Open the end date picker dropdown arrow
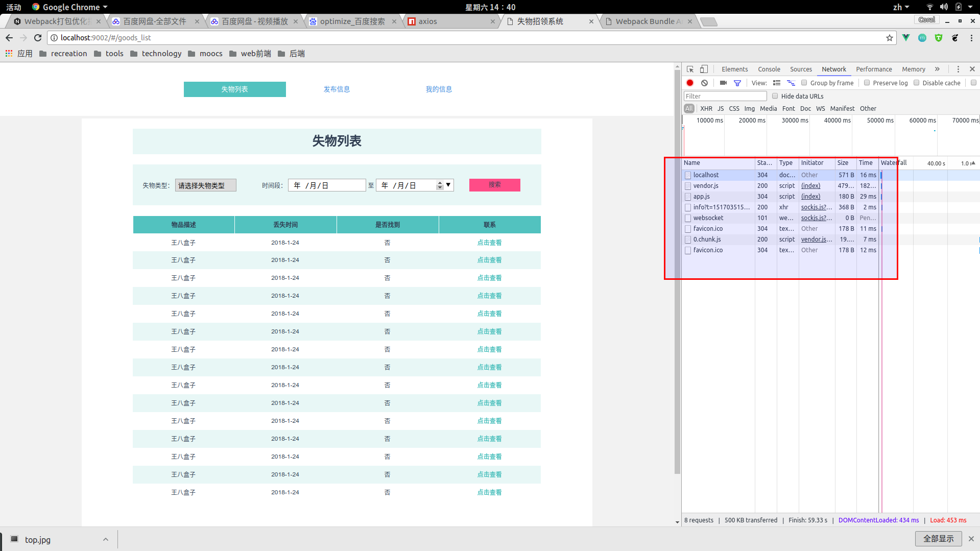Screen dimensions: 980x551 448,185
